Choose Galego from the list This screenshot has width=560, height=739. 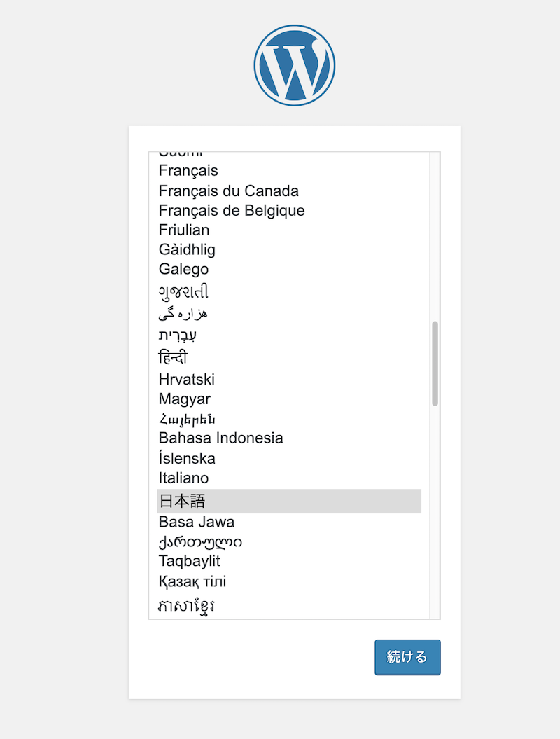pos(184,270)
